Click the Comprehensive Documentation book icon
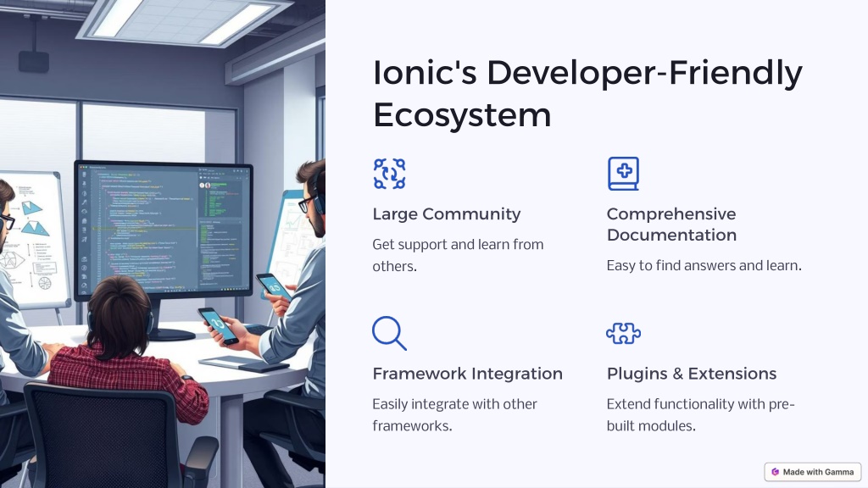This screenshot has height=488, width=868. pos(623,174)
